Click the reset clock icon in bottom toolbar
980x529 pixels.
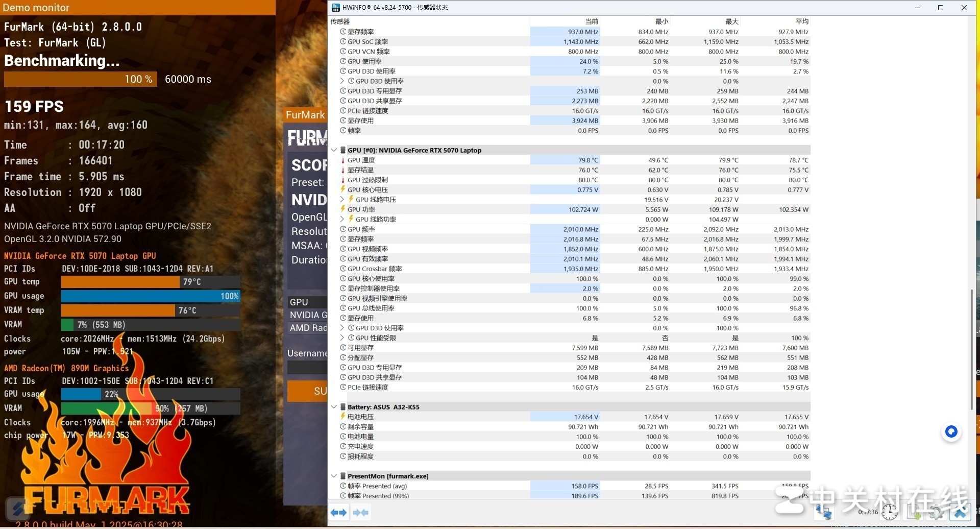[x=889, y=512]
